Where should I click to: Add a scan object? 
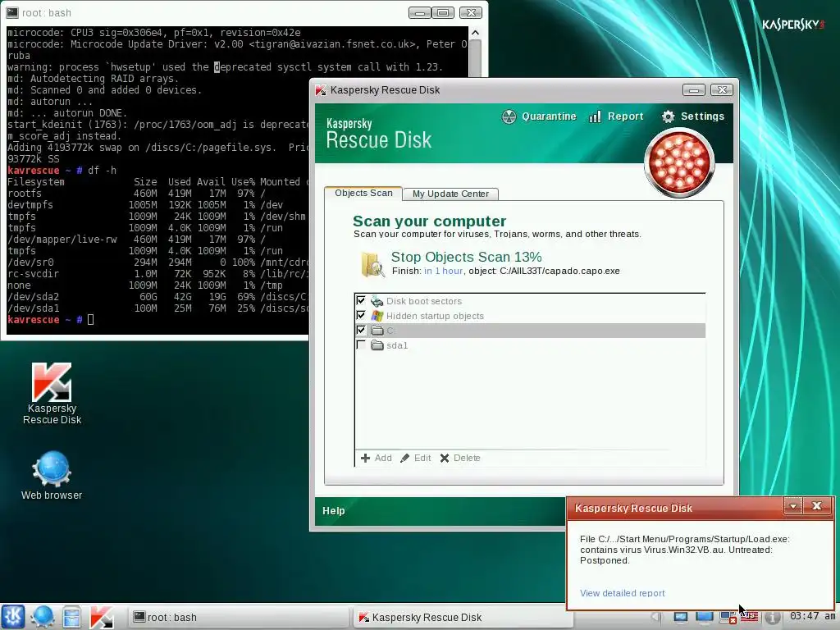[376, 458]
